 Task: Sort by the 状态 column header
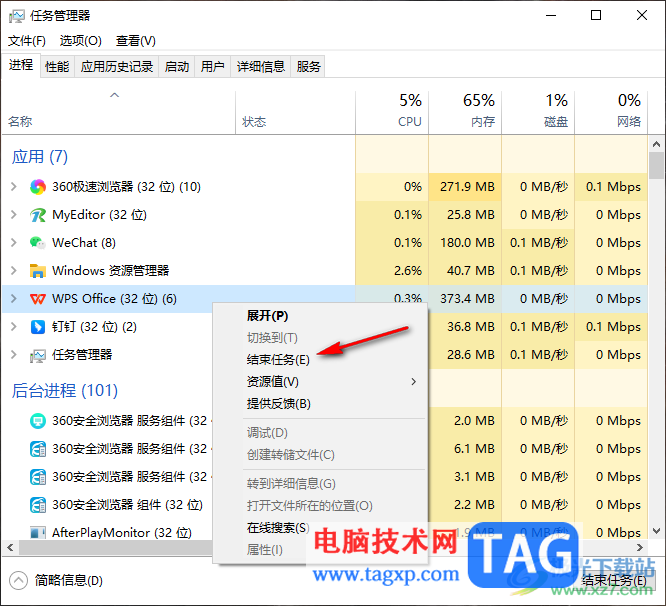[295, 113]
